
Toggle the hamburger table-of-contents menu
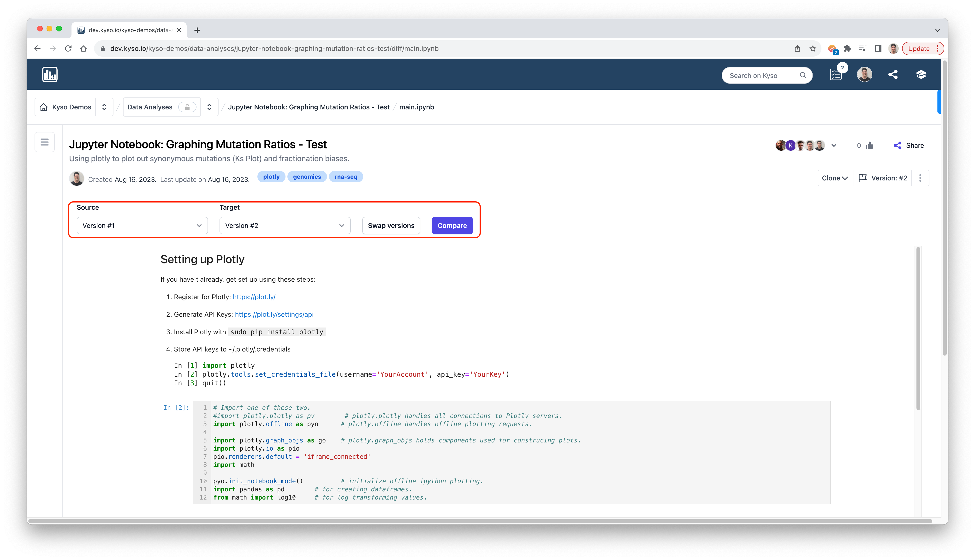point(45,142)
